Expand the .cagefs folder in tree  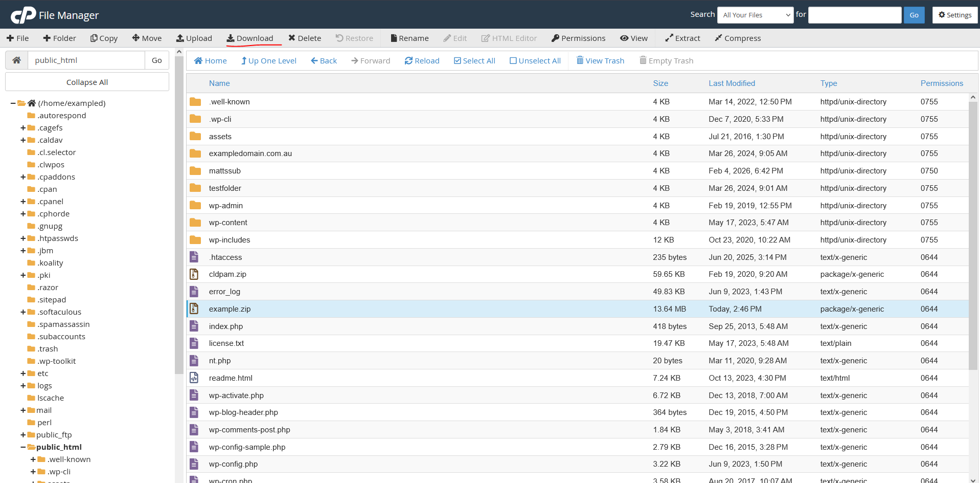23,128
